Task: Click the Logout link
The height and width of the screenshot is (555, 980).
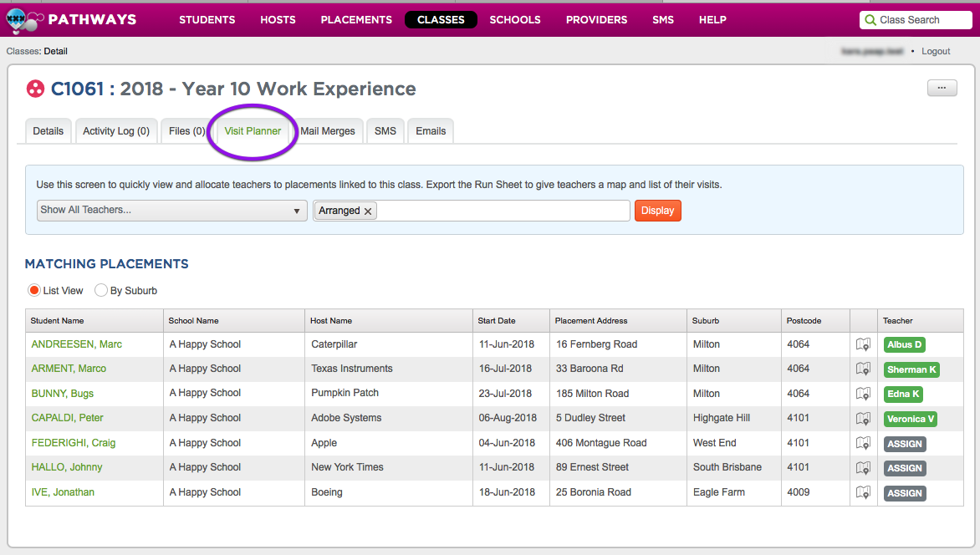Action: pos(935,51)
